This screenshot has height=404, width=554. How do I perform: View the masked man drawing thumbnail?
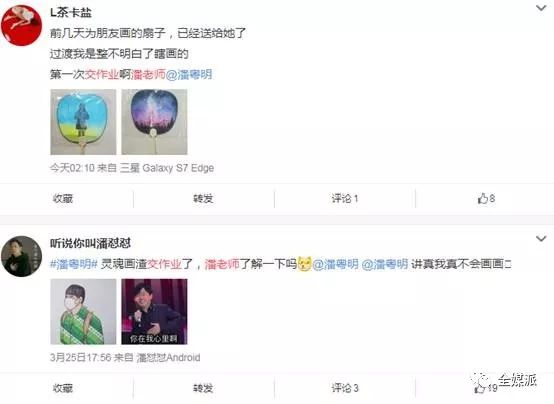pos(83,311)
